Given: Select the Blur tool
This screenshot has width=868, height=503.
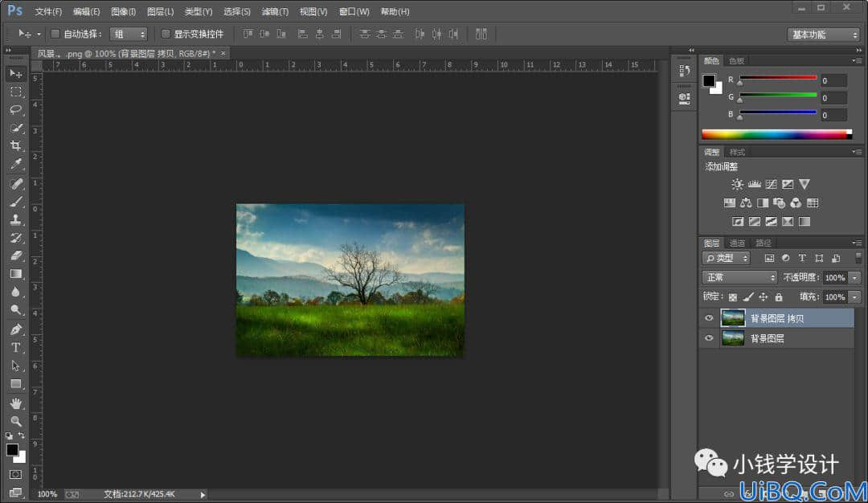Looking at the screenshot, I should (15, 292).
